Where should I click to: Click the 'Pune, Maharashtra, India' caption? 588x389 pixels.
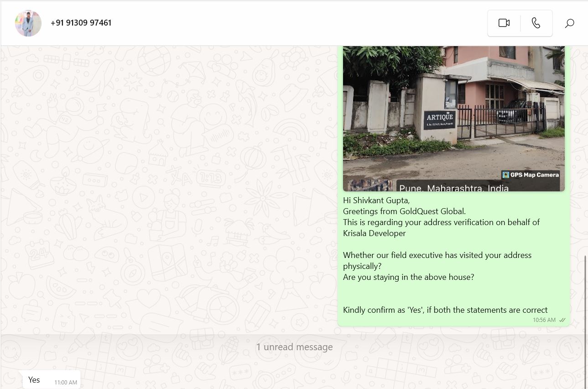tap(454, 188)
